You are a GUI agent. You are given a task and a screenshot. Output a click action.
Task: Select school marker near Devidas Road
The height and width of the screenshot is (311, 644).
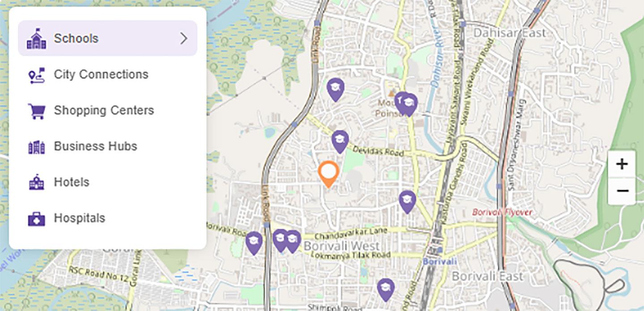pyautogui.click(x=340, y=141)
